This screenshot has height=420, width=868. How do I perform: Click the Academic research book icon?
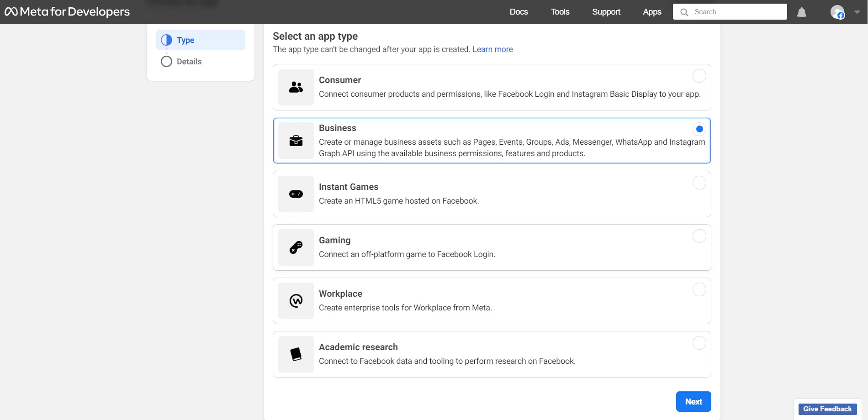(296, 354)
